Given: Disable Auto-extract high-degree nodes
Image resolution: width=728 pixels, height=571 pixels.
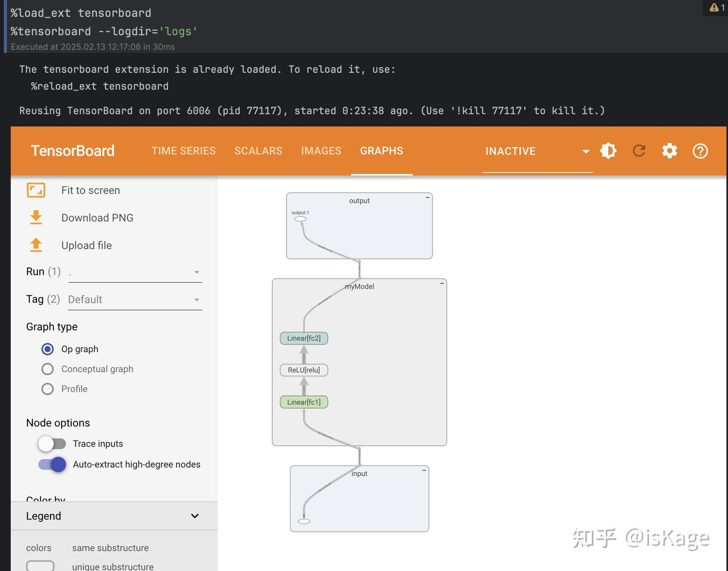Looking at the screenshot, I should (x=51, y=464).
